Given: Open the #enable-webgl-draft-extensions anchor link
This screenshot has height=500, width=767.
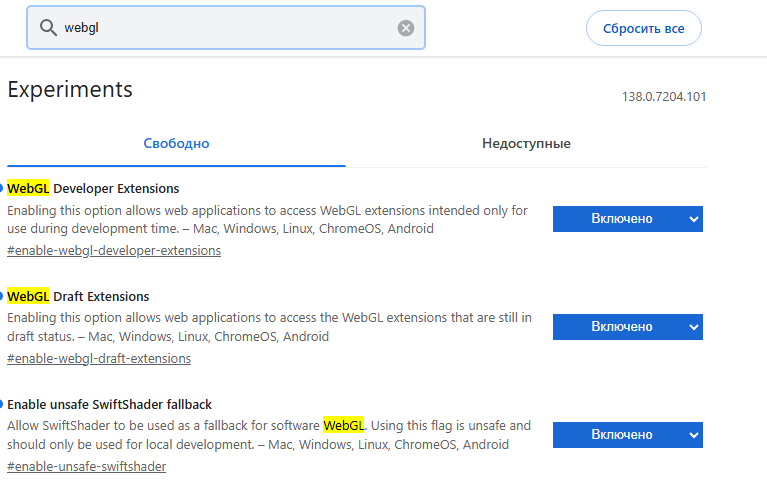Looking at the screenshot, I should click(x=99, y=359).
